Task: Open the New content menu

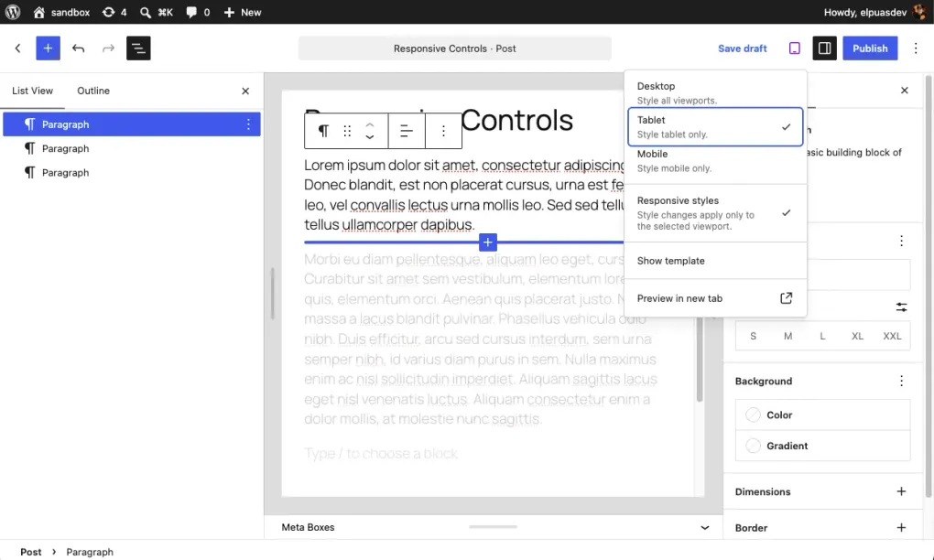Action: tap(243, 12)
